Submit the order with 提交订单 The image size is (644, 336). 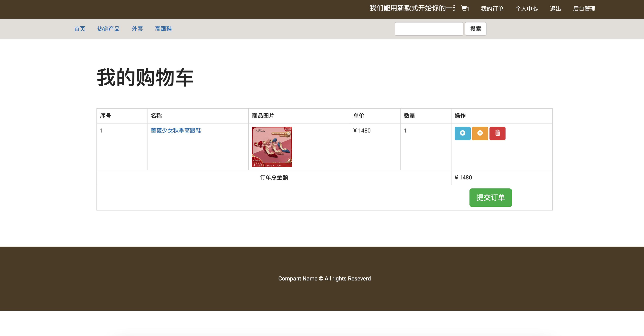pyautogui.click(x=490, y=197)
